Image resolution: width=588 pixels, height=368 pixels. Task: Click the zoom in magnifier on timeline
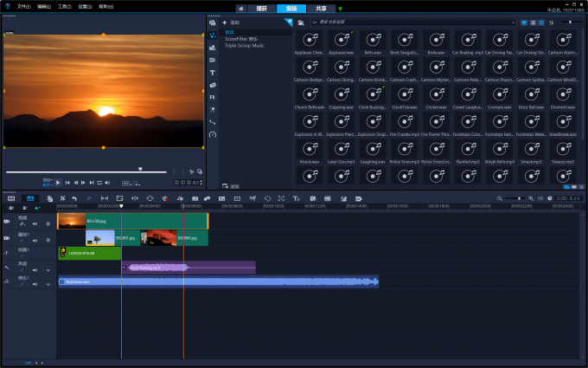[531, 198]
